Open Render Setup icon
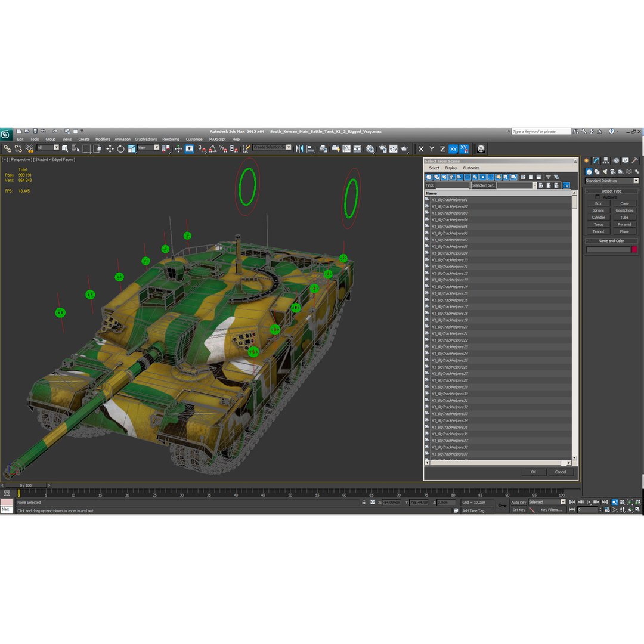The height and width of the screenshot is (644, 644). 382,148
